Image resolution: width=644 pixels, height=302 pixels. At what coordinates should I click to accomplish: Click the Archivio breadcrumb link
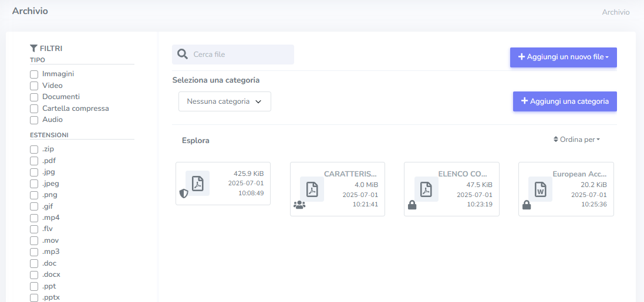coord(615,12)
